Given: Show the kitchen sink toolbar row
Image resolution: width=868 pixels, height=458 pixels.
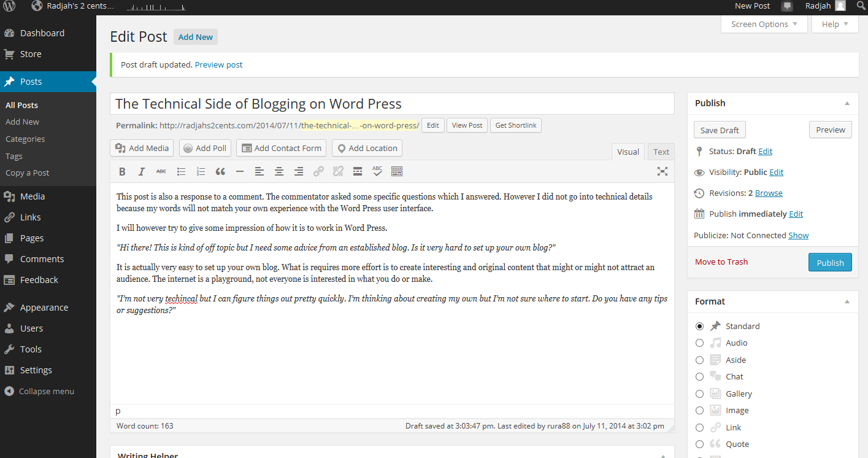Looking at the screenshot, I should point(397,172).
